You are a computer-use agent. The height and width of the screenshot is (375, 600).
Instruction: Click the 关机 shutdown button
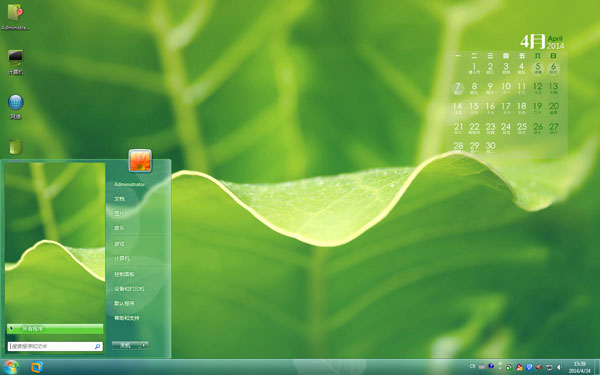125,345
